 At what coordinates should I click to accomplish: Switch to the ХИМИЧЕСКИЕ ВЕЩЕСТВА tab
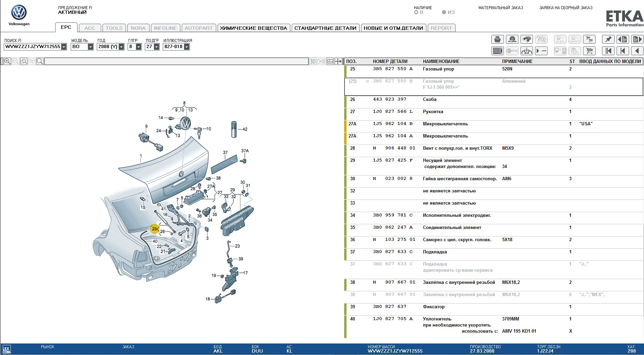coord(253,28)
